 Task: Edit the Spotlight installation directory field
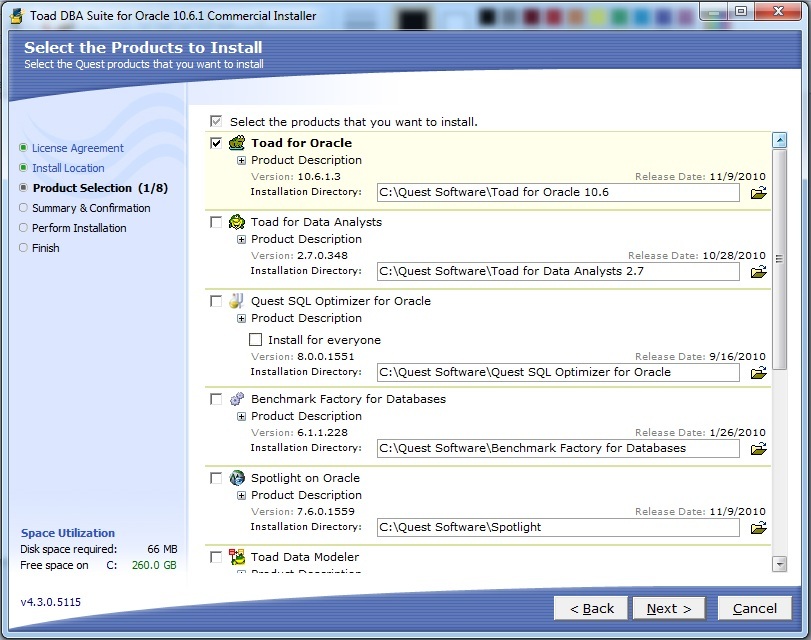(x=558, y=527)
